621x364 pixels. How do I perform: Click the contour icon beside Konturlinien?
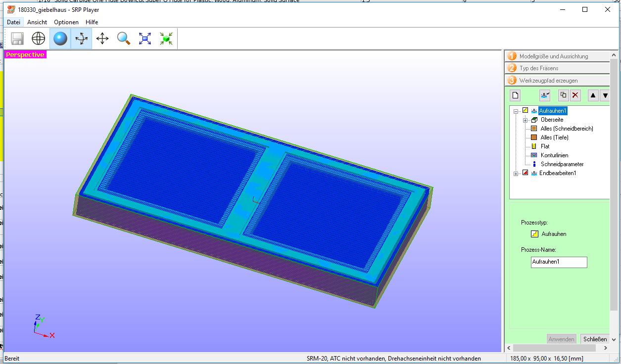click(534, 155)
